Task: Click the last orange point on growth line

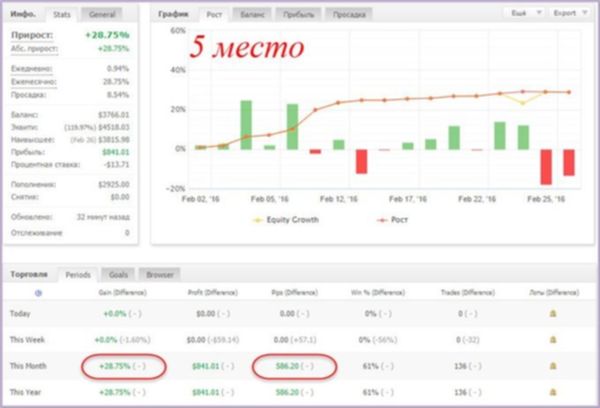Action: (x=569, y=92)
